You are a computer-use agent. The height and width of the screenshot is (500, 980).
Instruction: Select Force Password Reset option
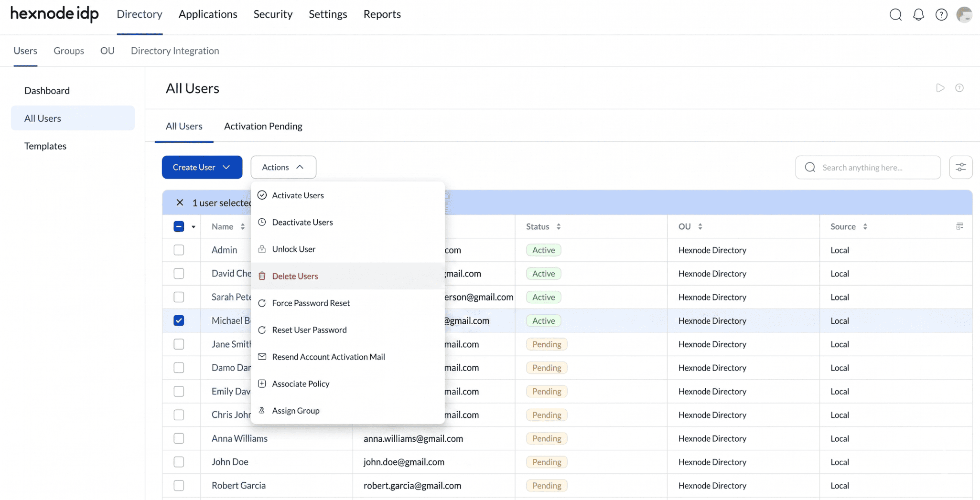(347, 303)
